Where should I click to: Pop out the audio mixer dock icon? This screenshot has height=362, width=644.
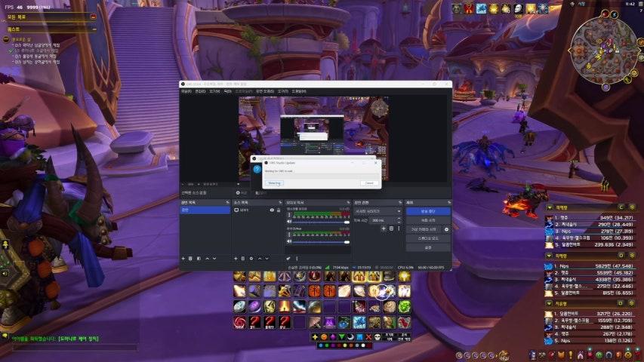(348, 203)
